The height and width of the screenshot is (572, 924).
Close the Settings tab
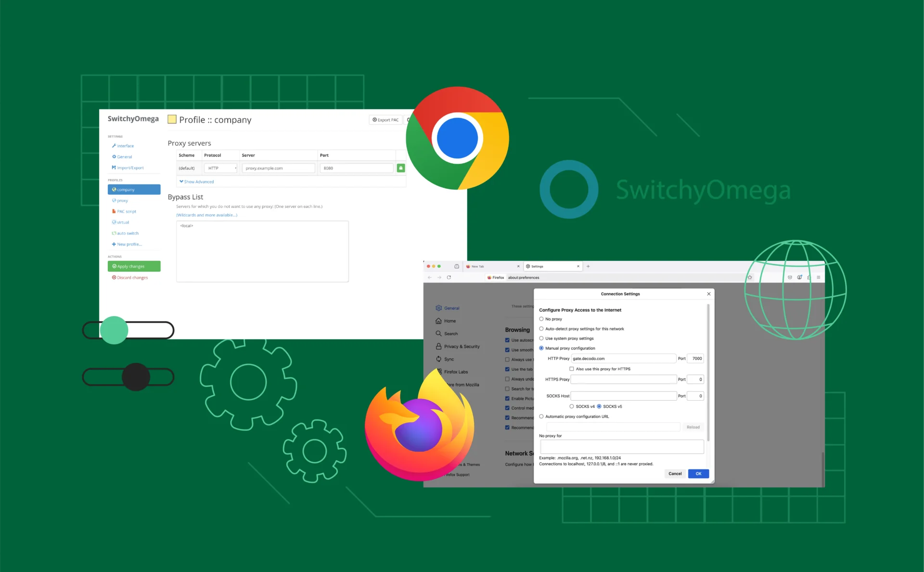pyautogui.click(x=578, y=266)
